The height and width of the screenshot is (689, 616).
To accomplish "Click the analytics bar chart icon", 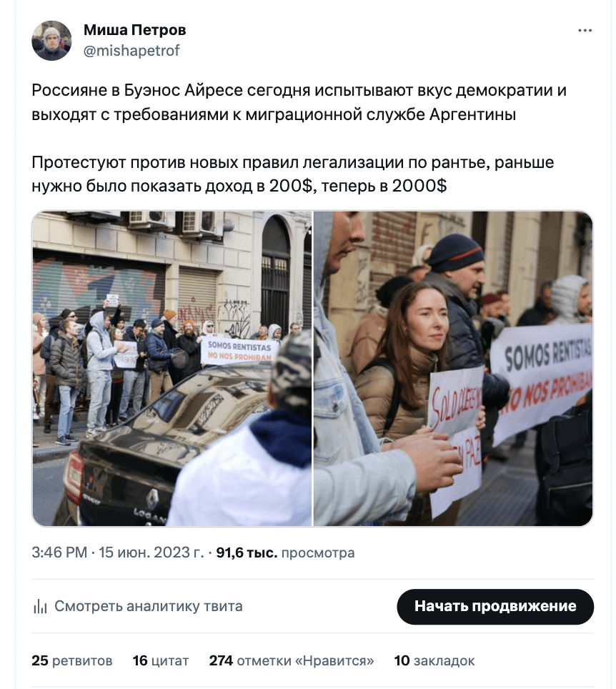I will point(40,606).
